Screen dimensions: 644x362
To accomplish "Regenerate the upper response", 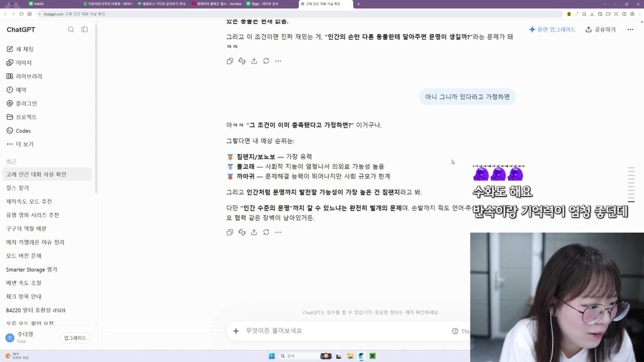I will pyautogui.click(x=266, y=61).
